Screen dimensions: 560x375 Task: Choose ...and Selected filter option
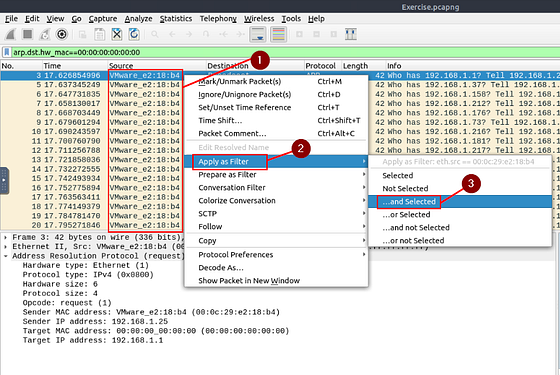(x=460, y=201)
